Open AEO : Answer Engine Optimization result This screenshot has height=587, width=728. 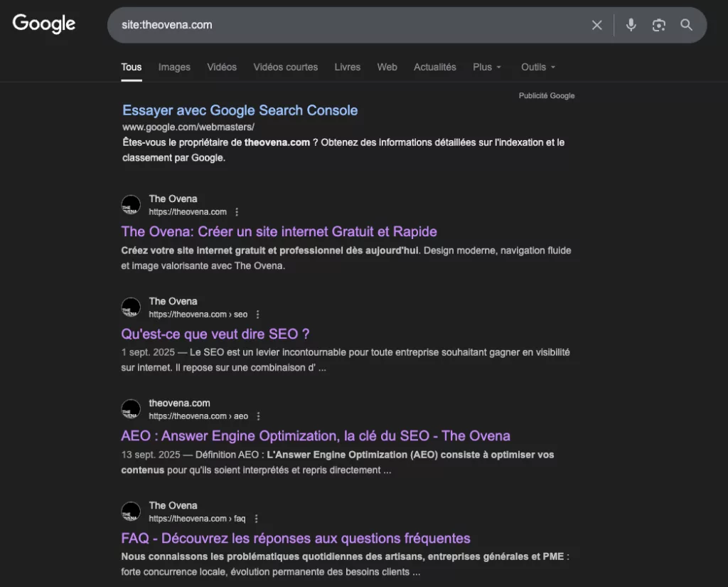pos(316,436)
